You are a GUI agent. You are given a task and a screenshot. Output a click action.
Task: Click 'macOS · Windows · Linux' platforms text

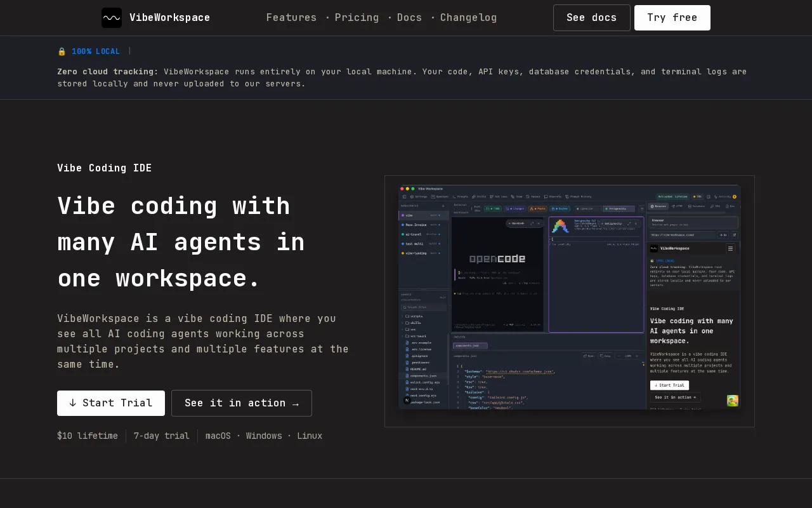(264, 436)
